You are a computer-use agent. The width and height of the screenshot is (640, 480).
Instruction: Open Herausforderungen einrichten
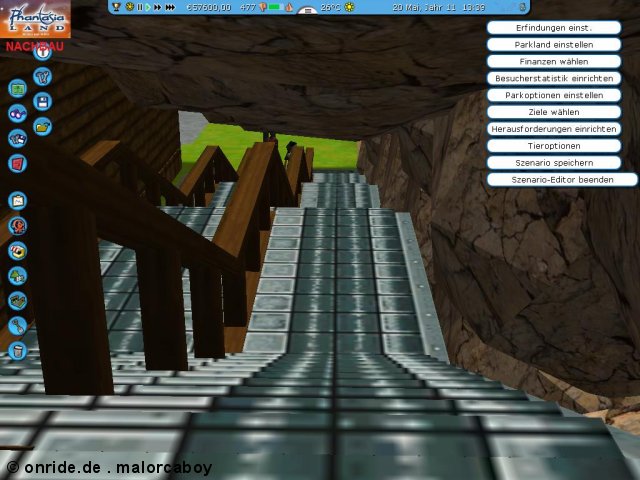pos(554,129)
